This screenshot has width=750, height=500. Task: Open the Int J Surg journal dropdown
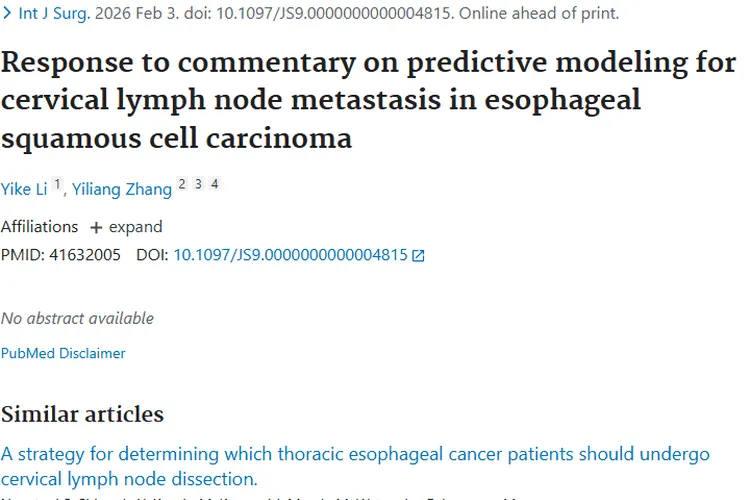(50, 14)
